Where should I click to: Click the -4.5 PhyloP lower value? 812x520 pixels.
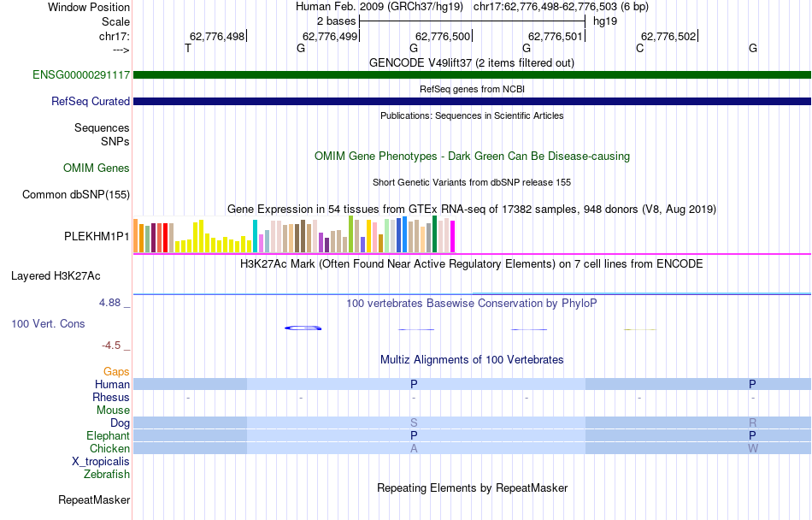(x=111, y=346)
